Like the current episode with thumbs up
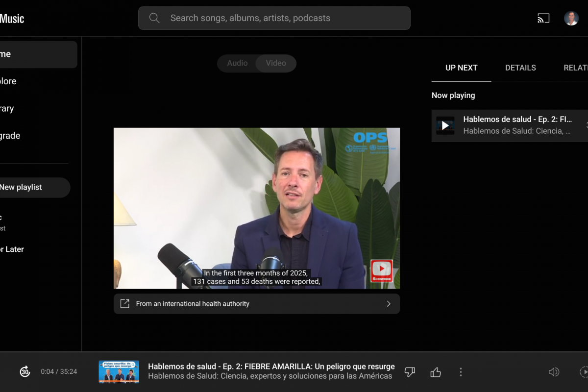Viewport: 588px width, 392px height. tap(436, 372)
